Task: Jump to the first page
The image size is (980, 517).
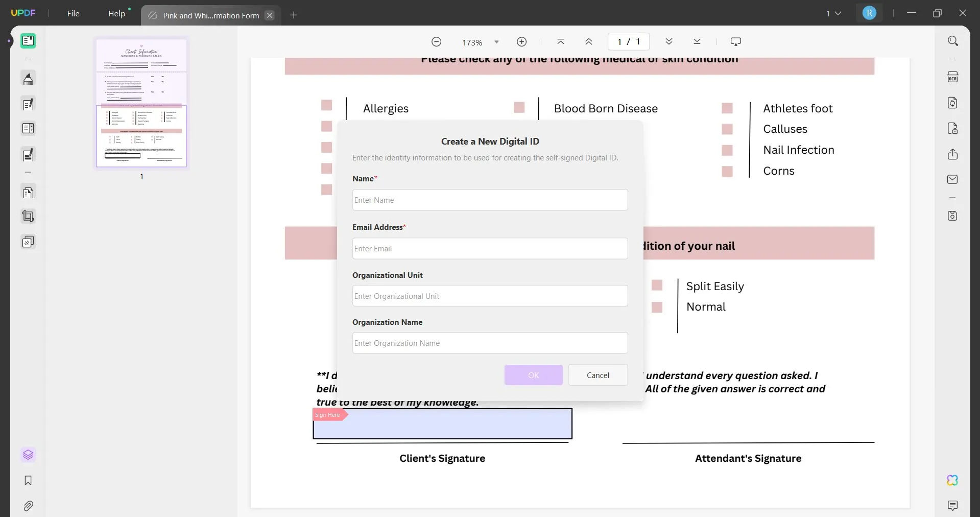Action: click(560, 42)
